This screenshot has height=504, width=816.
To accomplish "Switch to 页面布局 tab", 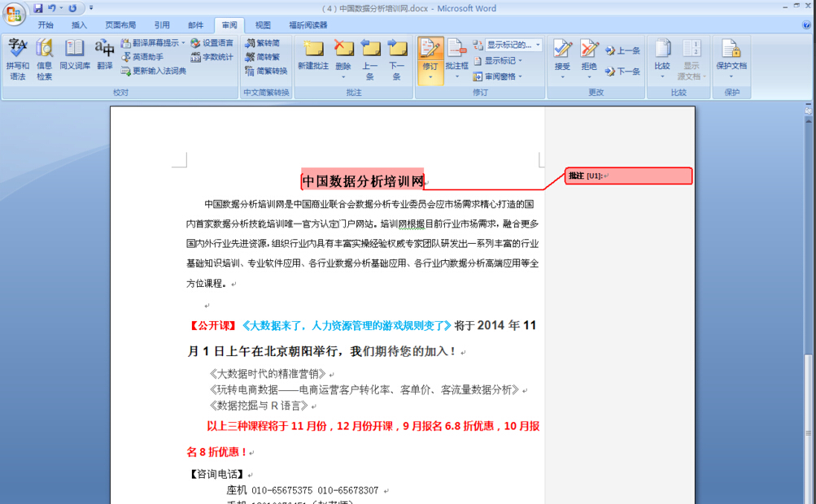I will click(120, 24).
